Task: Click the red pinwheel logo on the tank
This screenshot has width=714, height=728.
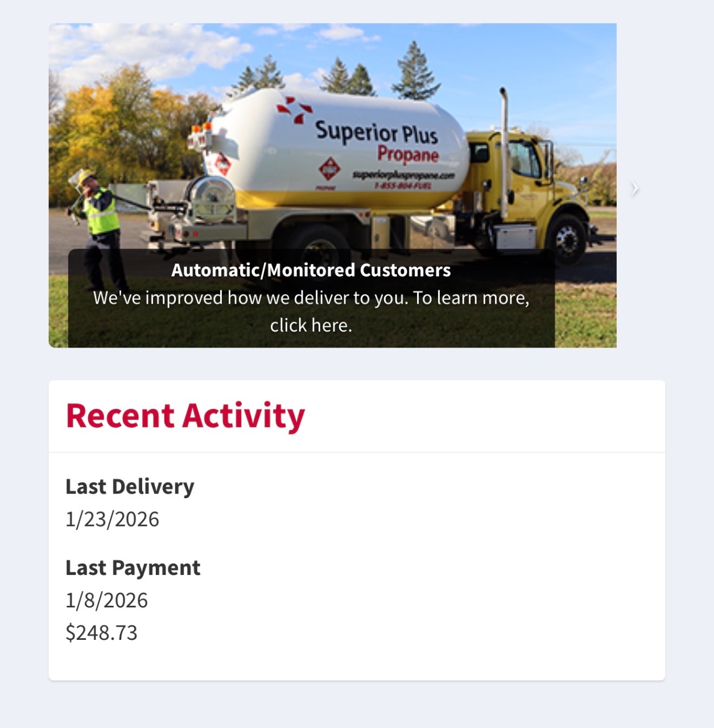Action: (294, 109)
